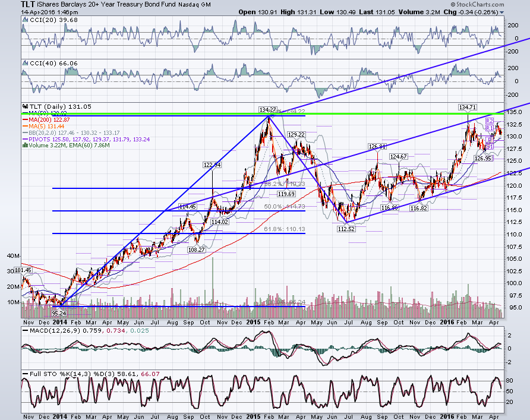Viewport: 530px width, 420px height.
Task: Click the CCI(20) indicator legend icon
Action: [x=25, y=20]
